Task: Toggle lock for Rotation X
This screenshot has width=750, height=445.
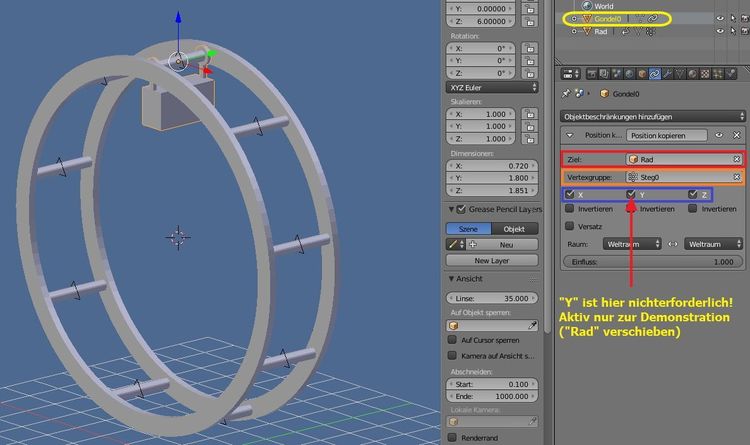Action: [x=529, y=48]
